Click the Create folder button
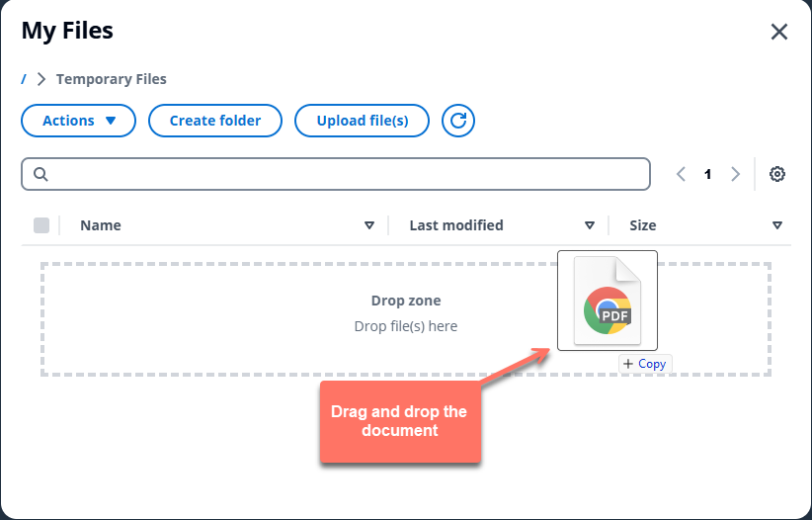Screen dimensions: 812x520 click(x=215, y=121)
